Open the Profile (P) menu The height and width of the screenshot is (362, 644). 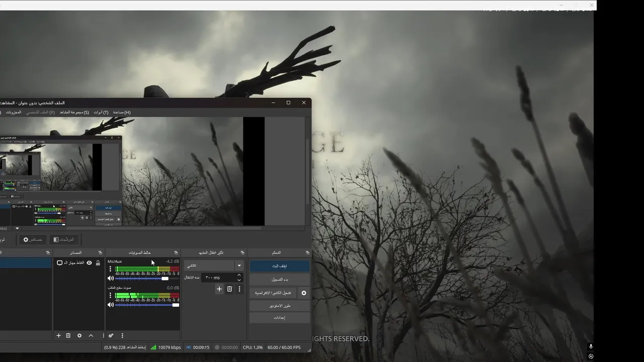point(40,112)
